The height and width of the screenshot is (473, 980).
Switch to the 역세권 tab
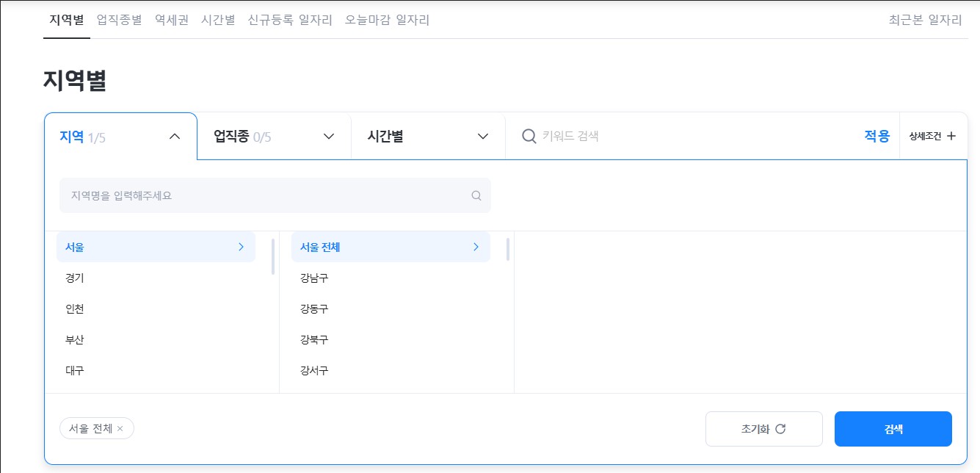[x=172, y=20]
